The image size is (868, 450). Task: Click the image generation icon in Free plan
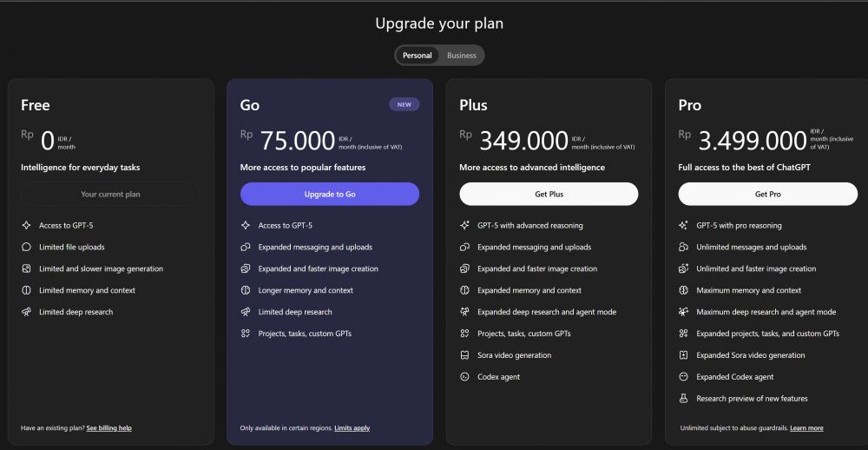coord(26,268)
